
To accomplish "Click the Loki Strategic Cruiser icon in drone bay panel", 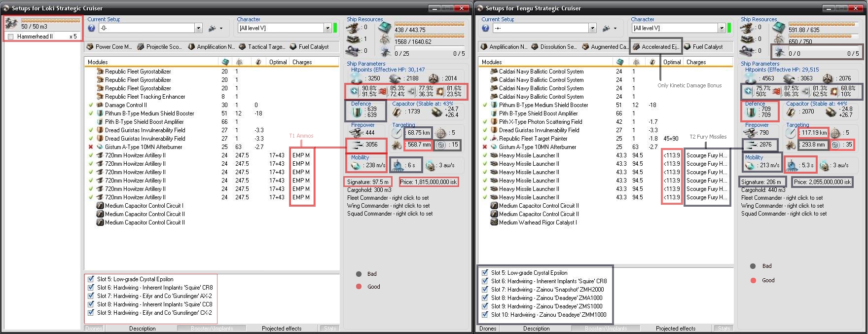I will (12, 24).
